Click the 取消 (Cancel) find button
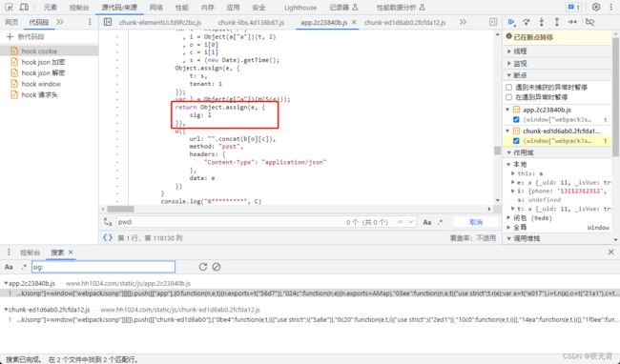Viewport: 620px width, 364px height. pos(476,222)
